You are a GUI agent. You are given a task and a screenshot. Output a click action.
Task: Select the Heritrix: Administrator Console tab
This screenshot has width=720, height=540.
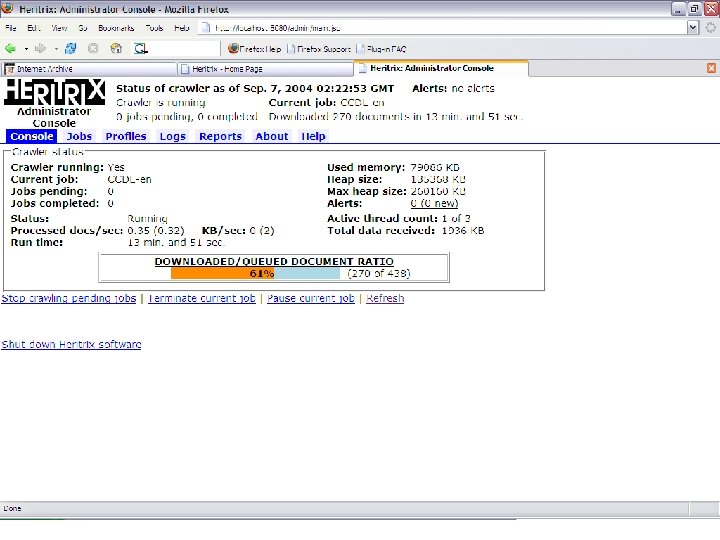[441, 68]
